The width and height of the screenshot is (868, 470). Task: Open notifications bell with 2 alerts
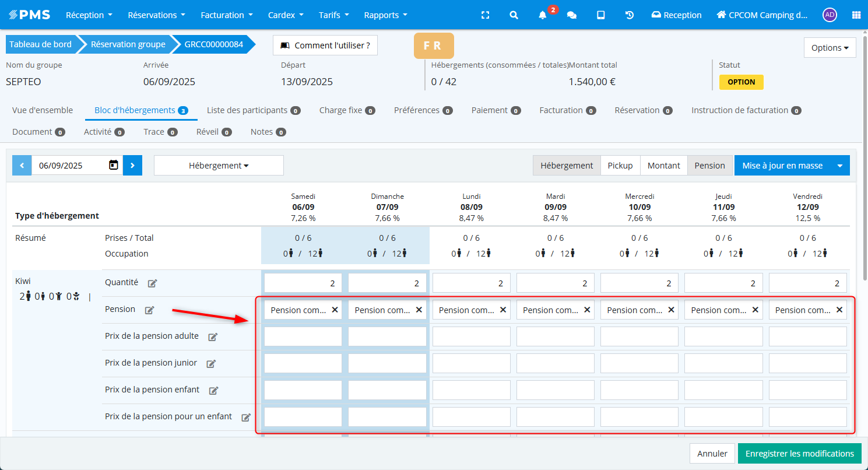pyautogui.click(x=543, y=15)
